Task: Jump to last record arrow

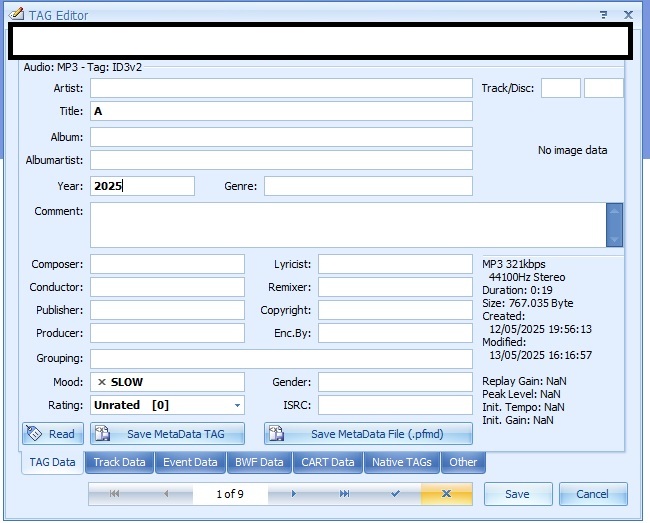Action: click(x=344, y=494)
